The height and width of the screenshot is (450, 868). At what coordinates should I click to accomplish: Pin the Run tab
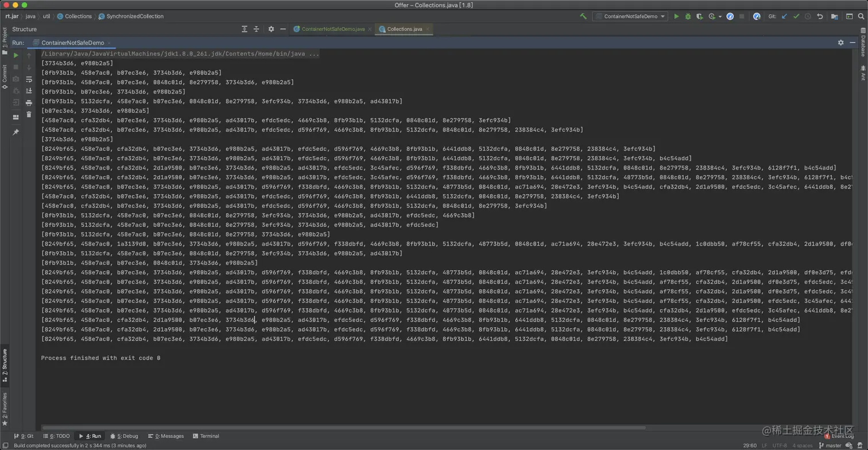click(x=15, y=132)
